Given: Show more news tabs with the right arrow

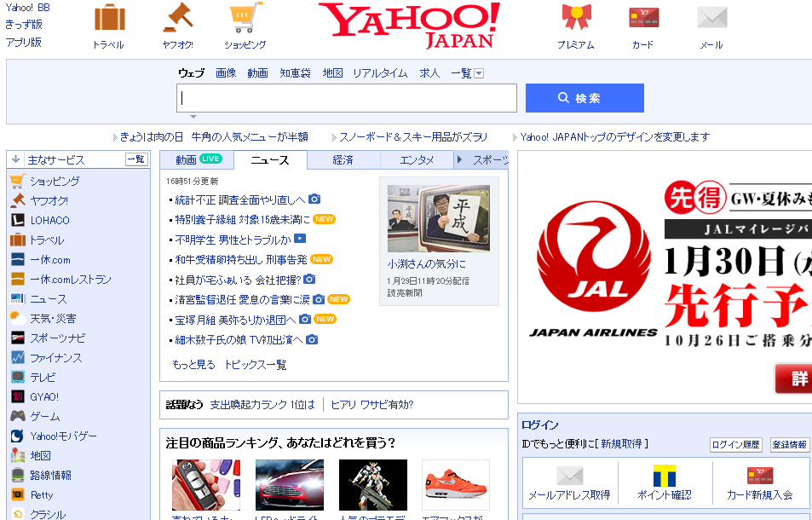Looking at the screenshot, I should point(458,160).
